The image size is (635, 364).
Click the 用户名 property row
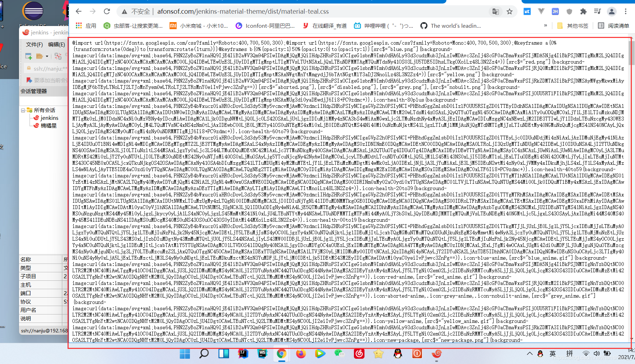[44, 310]
